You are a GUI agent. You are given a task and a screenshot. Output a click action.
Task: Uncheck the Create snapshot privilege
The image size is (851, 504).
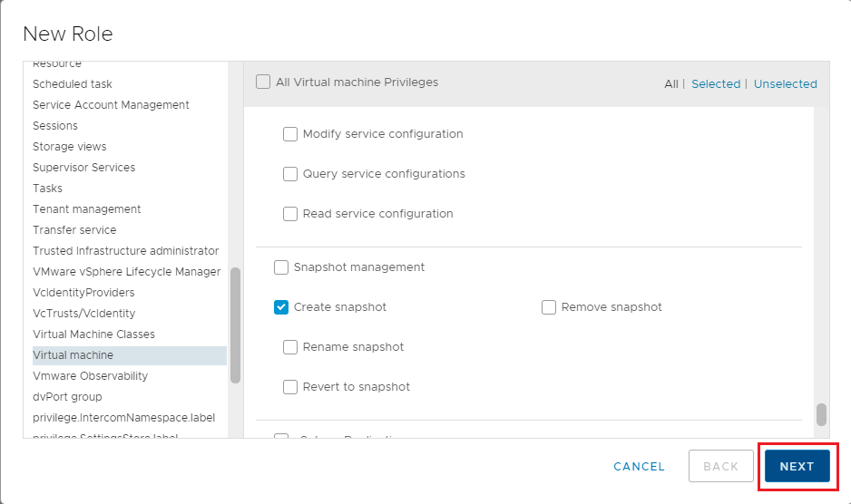click(281, 307)
